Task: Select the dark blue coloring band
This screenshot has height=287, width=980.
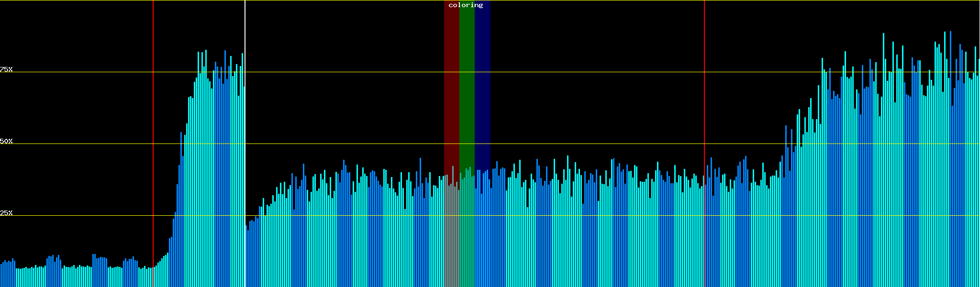Action: pos(482,86)
